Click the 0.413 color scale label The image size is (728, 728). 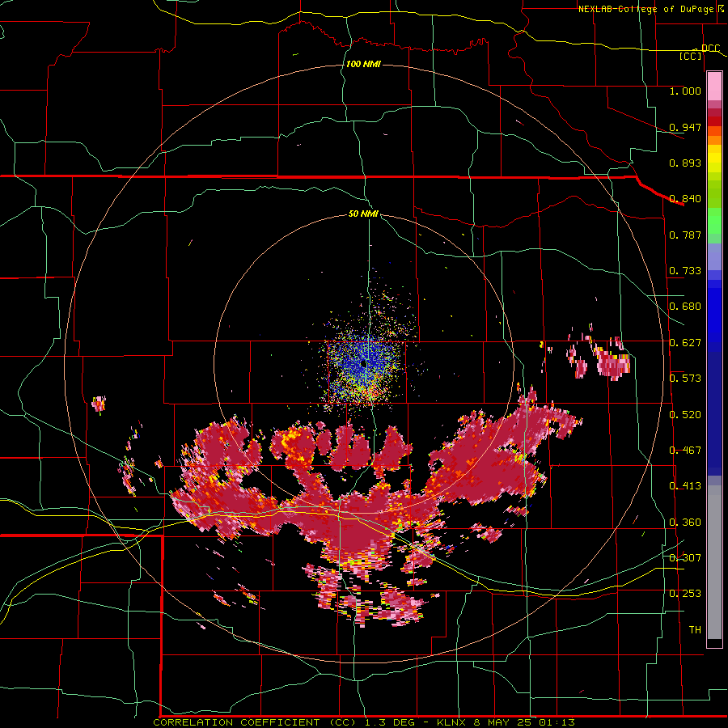pos(685,486)
